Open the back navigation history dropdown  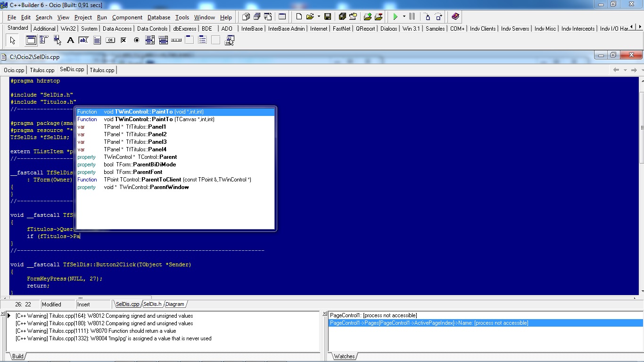tap(625, 70)
